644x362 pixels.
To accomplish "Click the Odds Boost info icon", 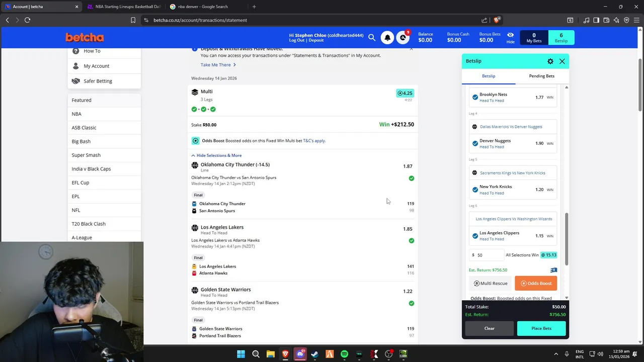I will (x=195, y=141).
